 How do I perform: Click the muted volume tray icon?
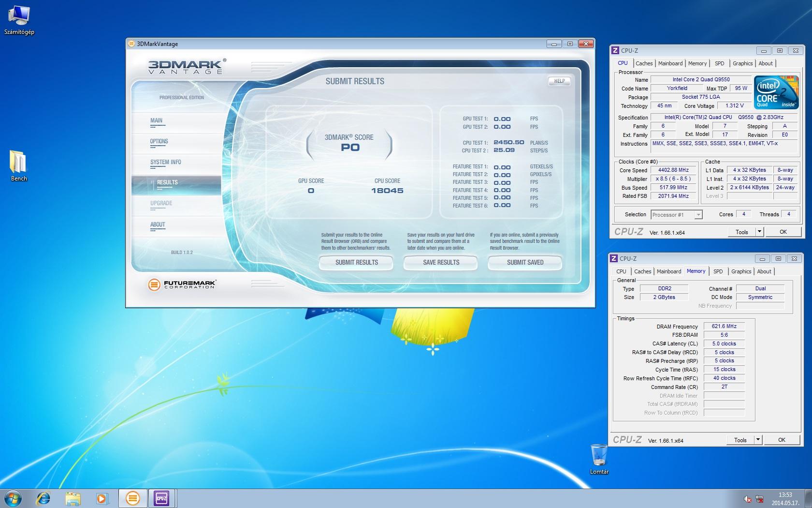pos(748,499)
